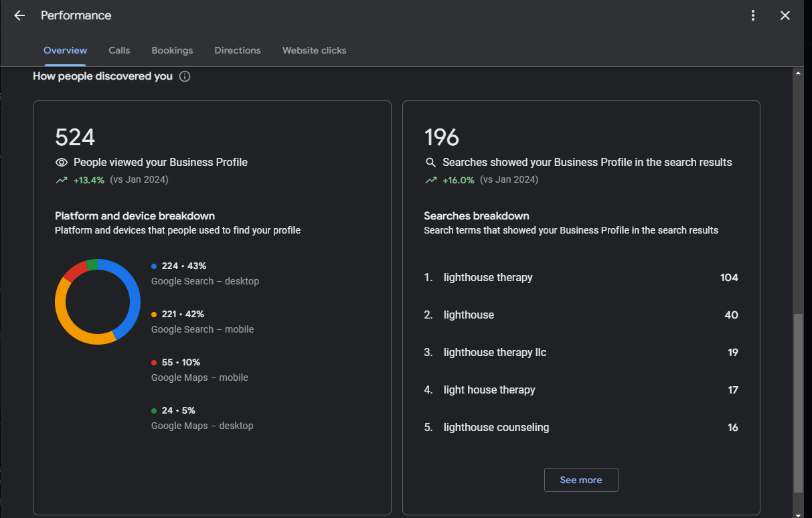The width and height of the screenshot is (812, 518).
Task: Open the three-dot more options menu
Action: 753,15
